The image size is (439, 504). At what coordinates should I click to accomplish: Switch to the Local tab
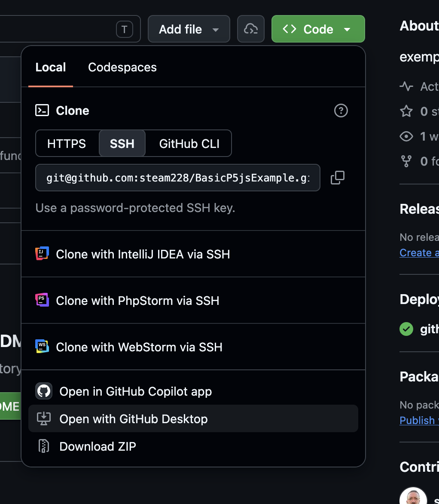50,67
